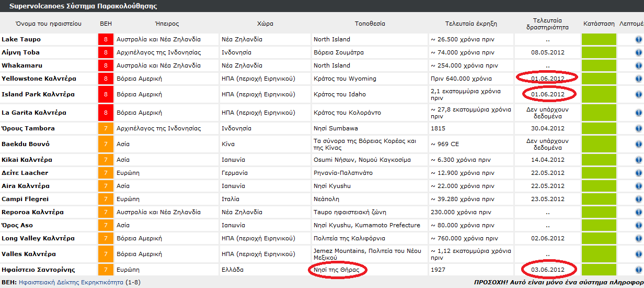
Task: Click green status swatch for Whakamaru
Action: 599,65
